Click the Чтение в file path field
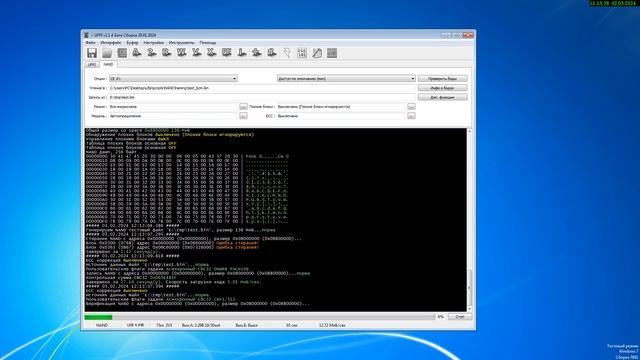This screenshot has height=360, width=640. pos(262,88)
